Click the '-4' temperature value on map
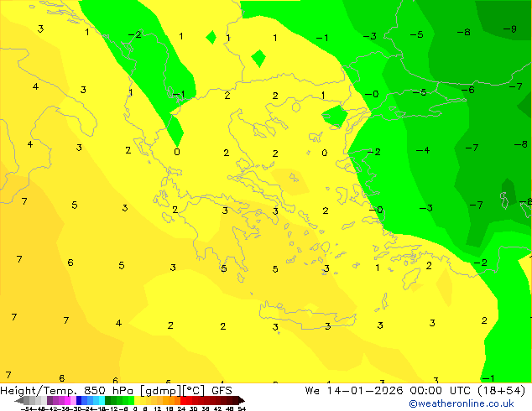 point(423,150)
